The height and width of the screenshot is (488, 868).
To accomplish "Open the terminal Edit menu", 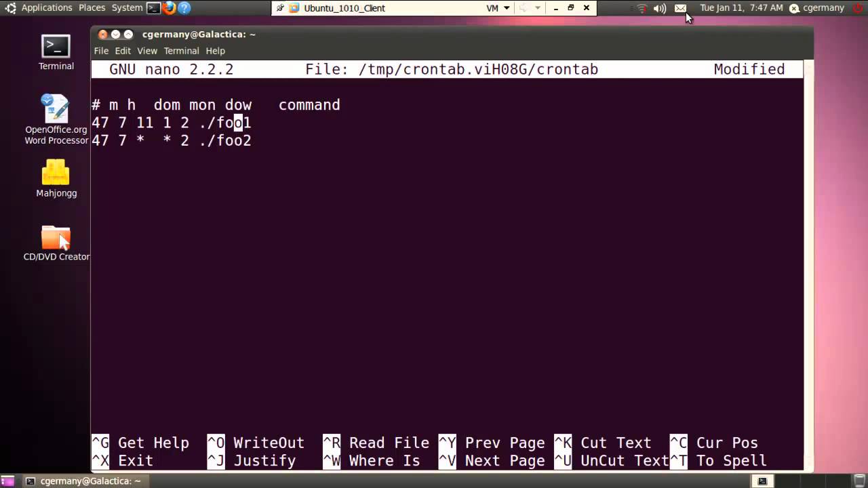I will click(123, 51).
